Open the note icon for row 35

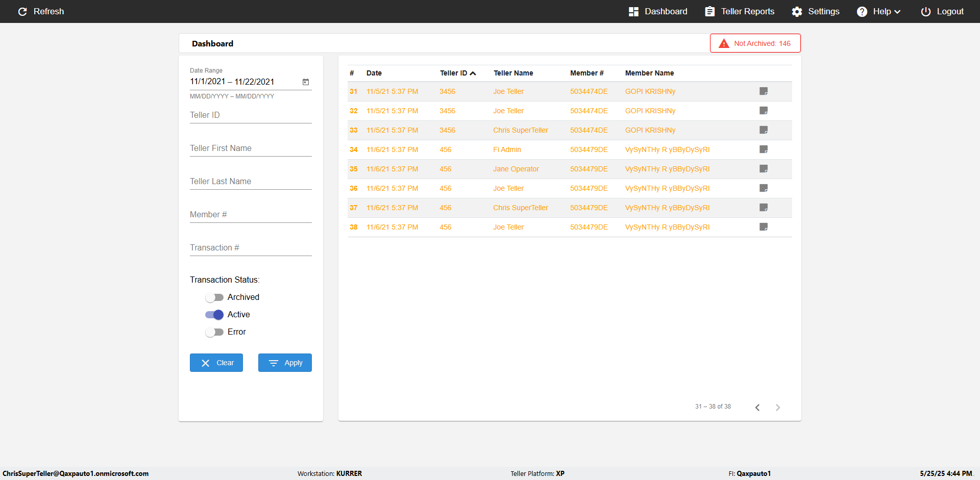point(764,169)
